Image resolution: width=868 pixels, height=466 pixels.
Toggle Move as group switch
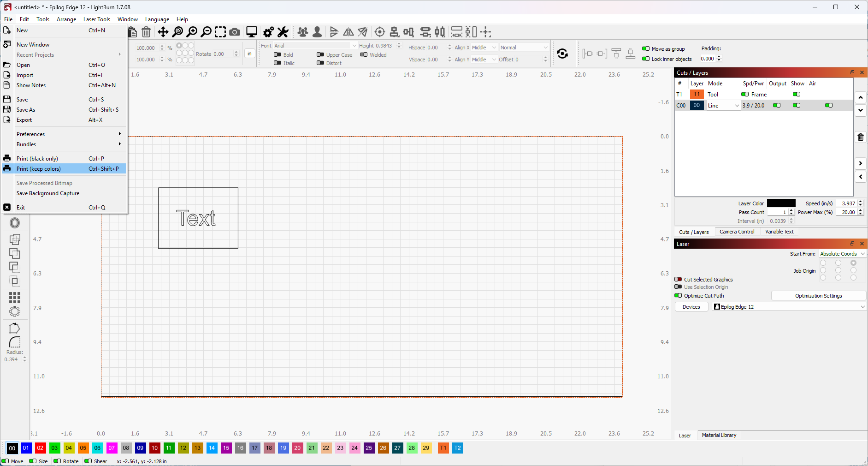click(646, 49)
